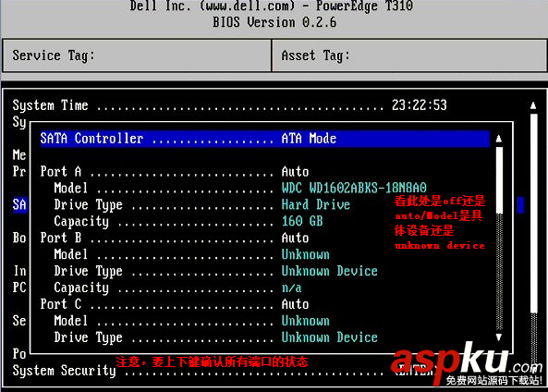Click the 160 GB capacity value
Viewport: 548px width, 392px height.
302,221
